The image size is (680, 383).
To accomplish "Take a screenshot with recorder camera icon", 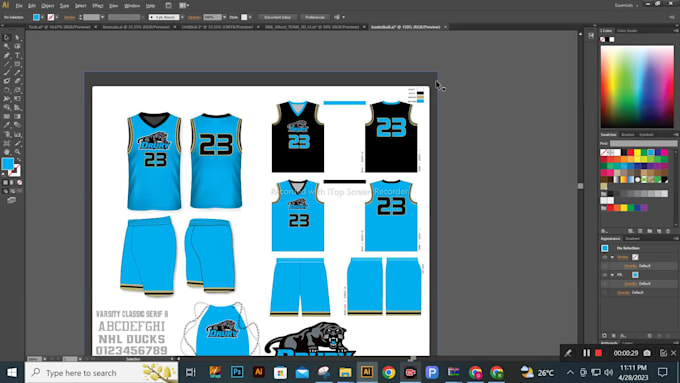I will pos(647,353).
